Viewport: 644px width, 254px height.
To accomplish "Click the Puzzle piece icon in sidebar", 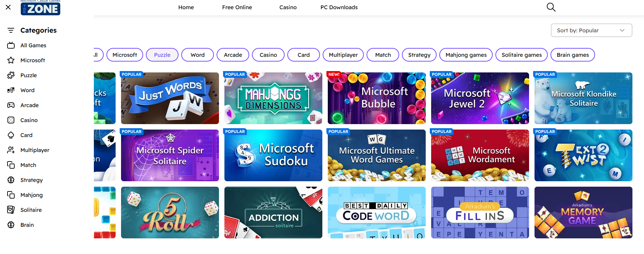I will tap(11, 75).
